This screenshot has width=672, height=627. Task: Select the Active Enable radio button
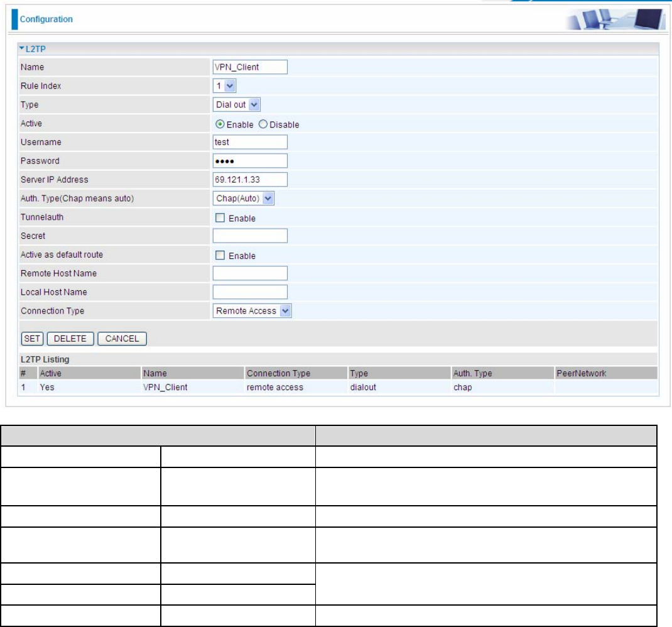pyautogui.click(x=220, y=124)
